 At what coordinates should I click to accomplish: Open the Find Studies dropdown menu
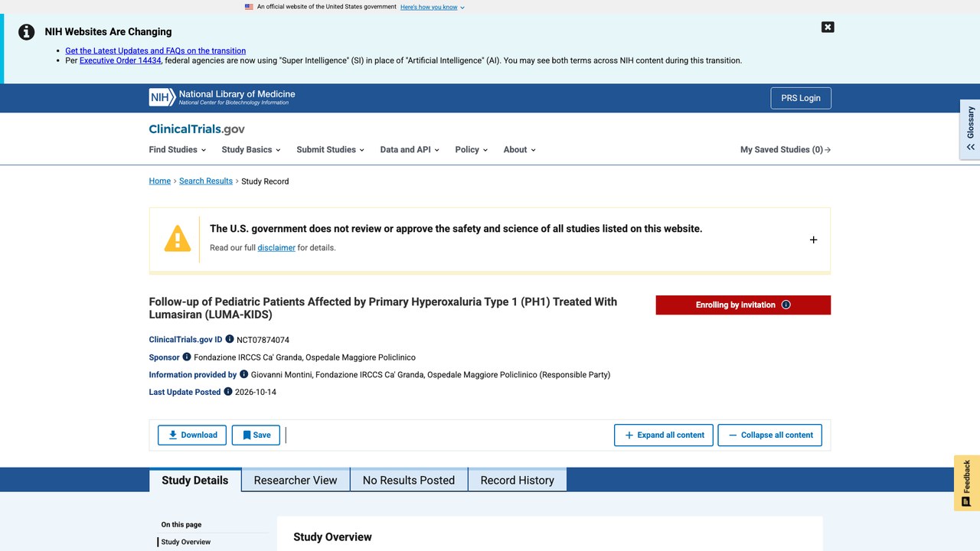click(177, 150)
